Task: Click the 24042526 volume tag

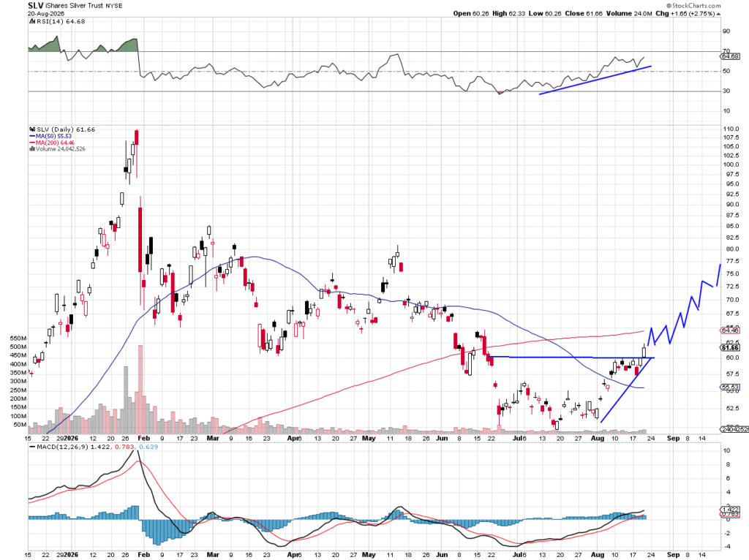Action: (734, 429)
